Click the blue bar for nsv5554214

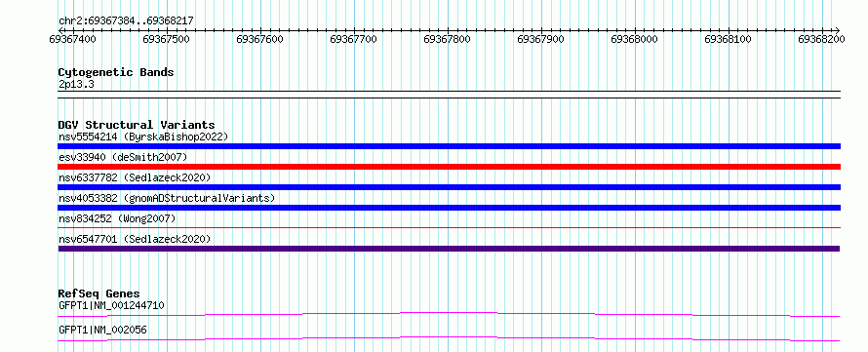click(x=449, y=146)
